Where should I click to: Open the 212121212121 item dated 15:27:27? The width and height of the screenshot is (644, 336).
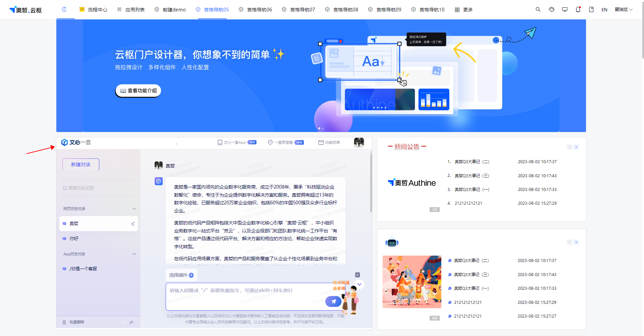click(x=468, y=316)
